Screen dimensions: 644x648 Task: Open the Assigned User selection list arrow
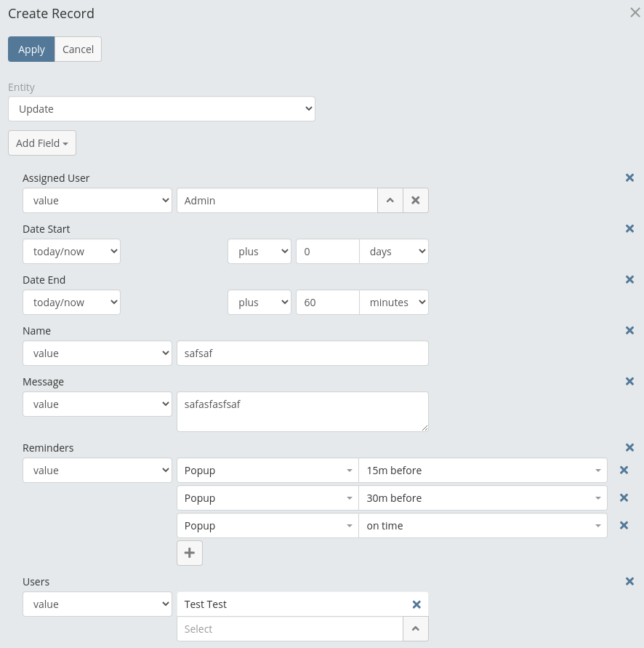pos(390,201)
